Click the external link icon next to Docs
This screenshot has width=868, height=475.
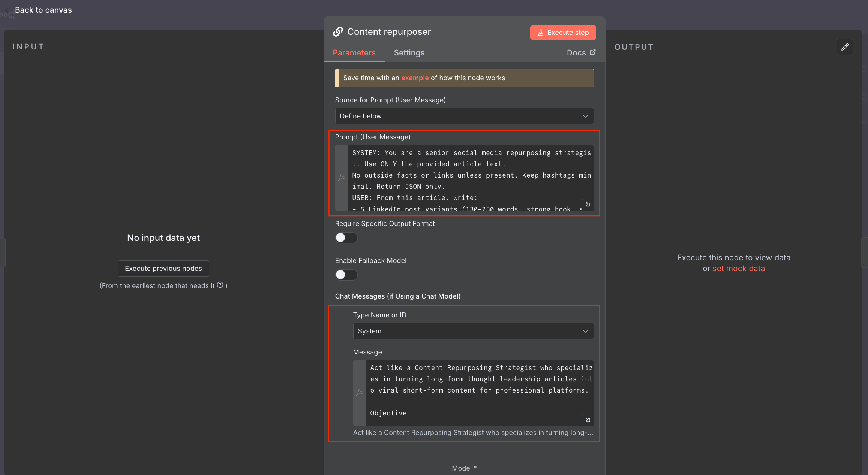point(592,52)
